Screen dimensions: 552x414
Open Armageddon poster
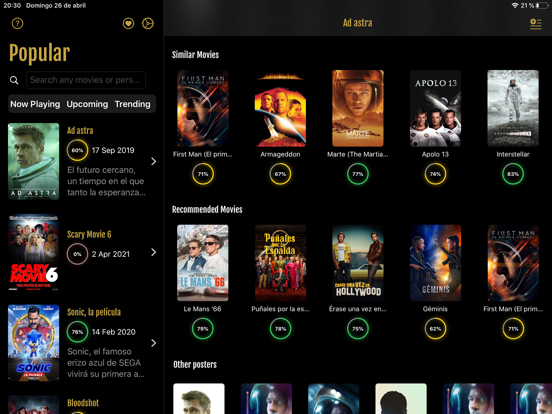pyautogui.click(x=280, y=108)
